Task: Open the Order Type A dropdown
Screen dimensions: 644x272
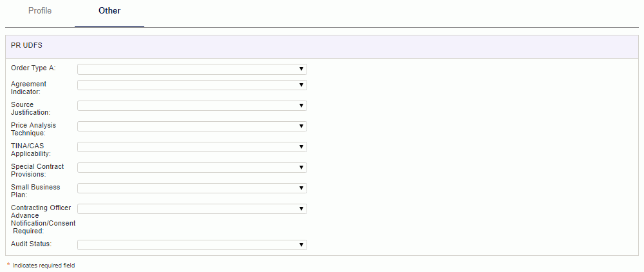Action: pos(192,69)
